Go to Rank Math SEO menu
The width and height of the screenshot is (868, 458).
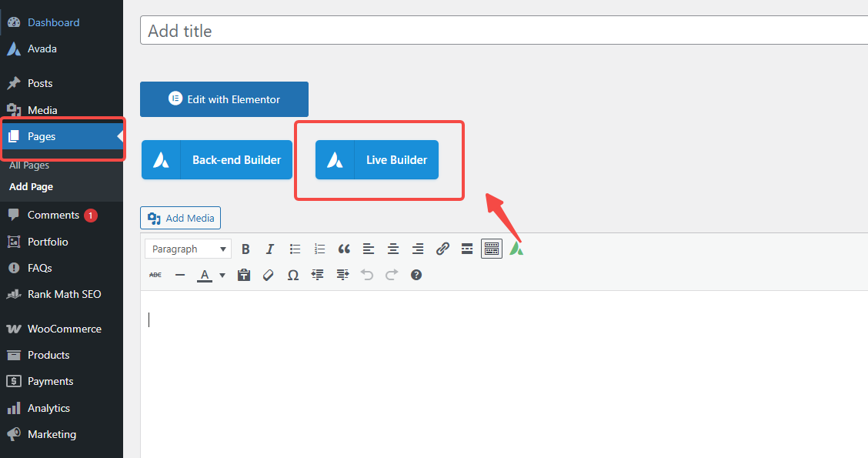[x=64, y=294]
